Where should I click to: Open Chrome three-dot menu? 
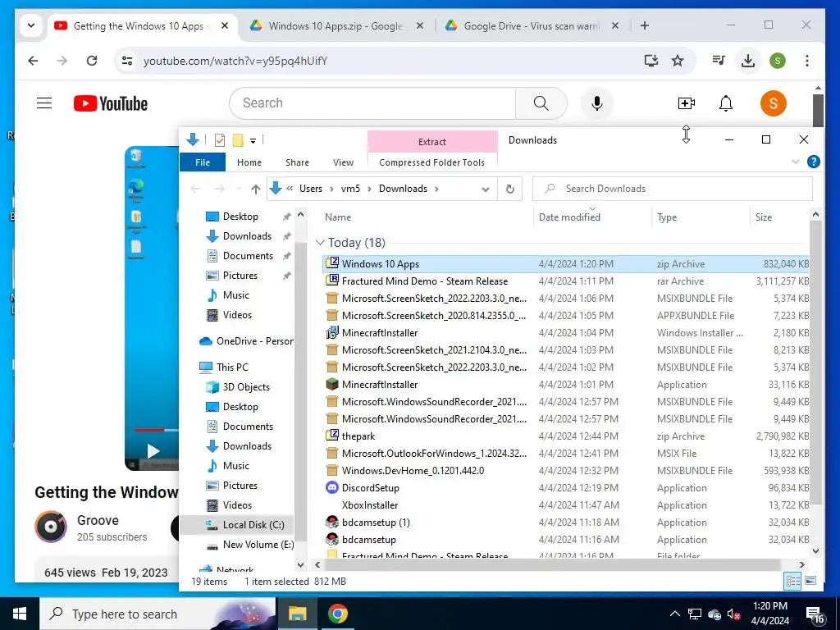(x=807, y=61)
